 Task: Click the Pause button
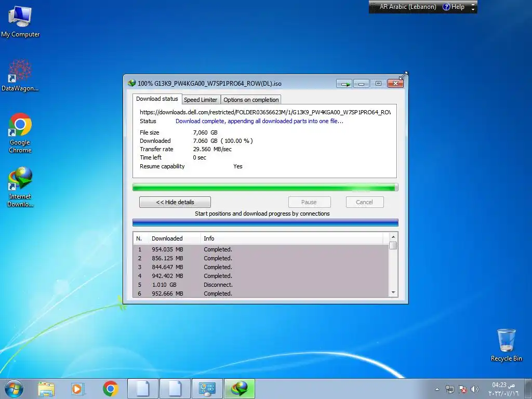coord(309,202)
